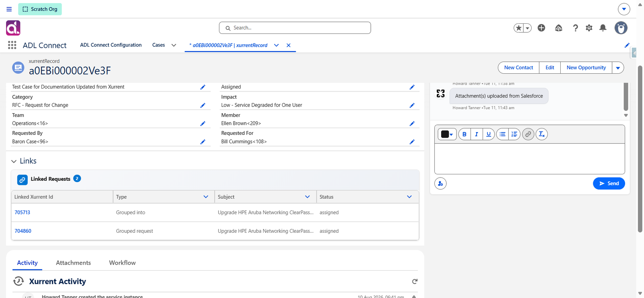Toggle bold formatting in the editor
The width and height of the screenshot is (644, 298).
[x=464, y=134]
